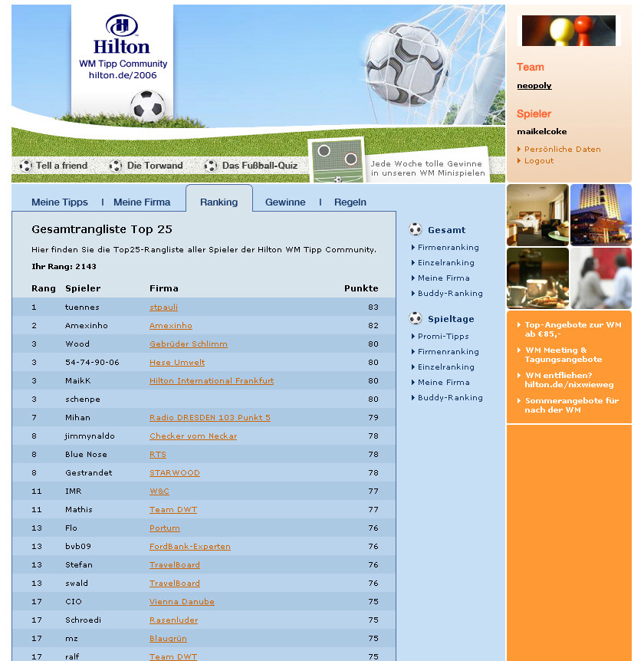Open Sommerangebote für nach der WM
644x661 pixels.
pos(572,405)
